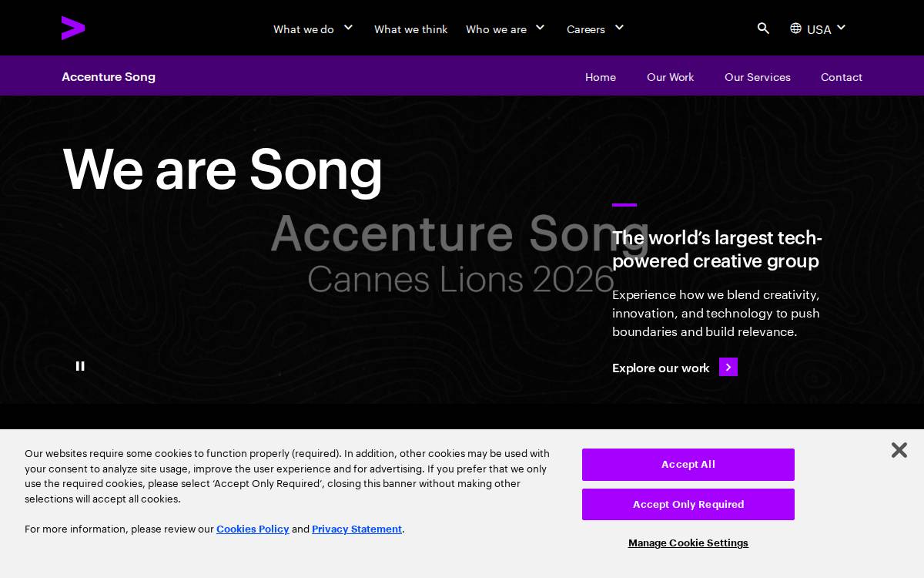Click Accept All cookies button
Screen dimensions: 924x578
pyautogui.click(x=688, y=465)
